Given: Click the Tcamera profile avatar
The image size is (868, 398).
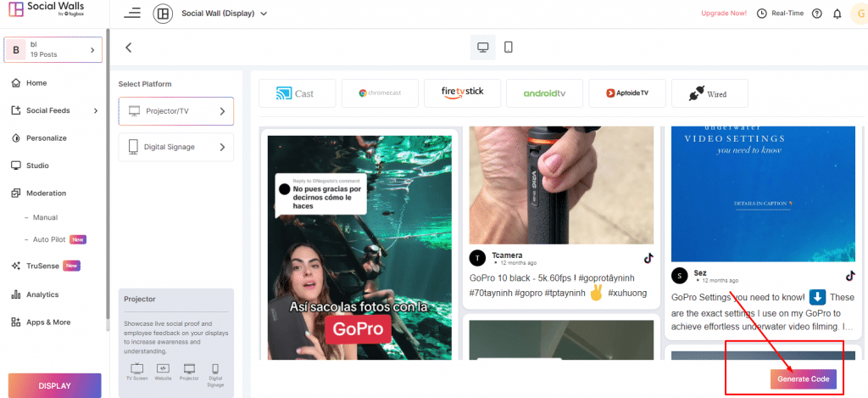Looking at the screenshot, I should [477, 258].
